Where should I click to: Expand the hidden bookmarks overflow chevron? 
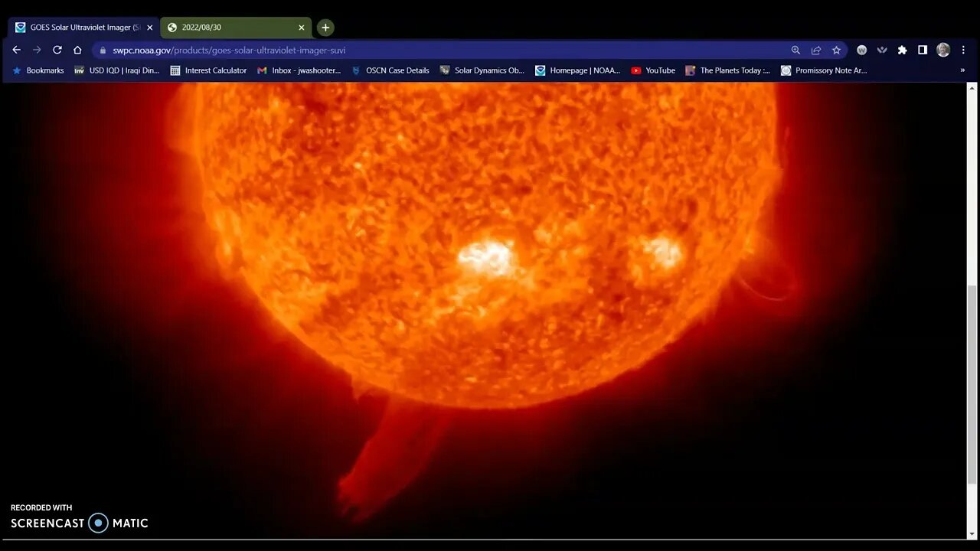point(962,70)
